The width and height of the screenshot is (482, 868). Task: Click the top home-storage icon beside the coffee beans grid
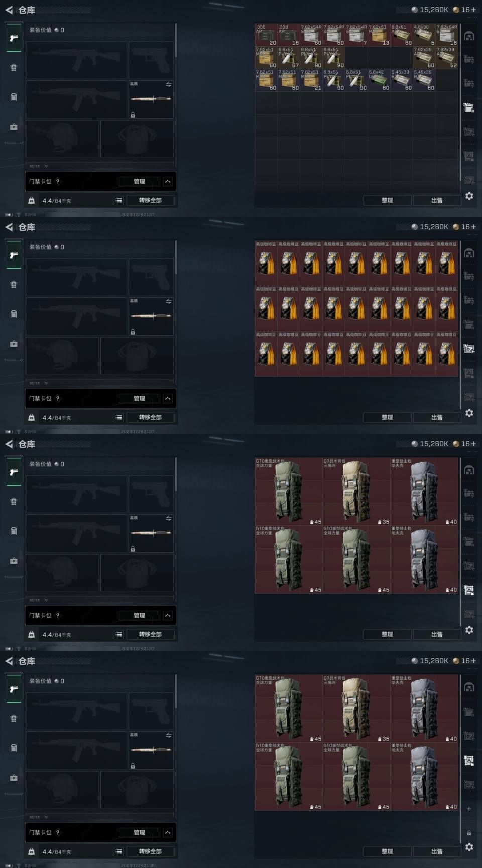tap(469, 253)
